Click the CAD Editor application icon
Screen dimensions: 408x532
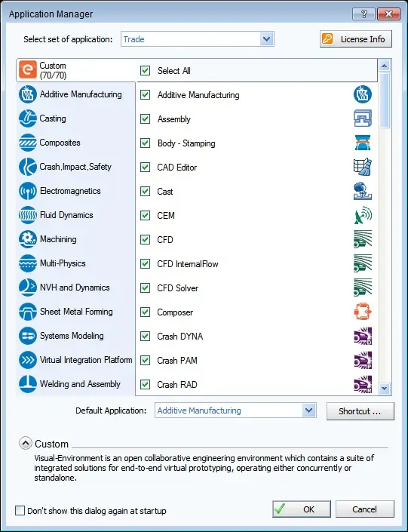363,167
